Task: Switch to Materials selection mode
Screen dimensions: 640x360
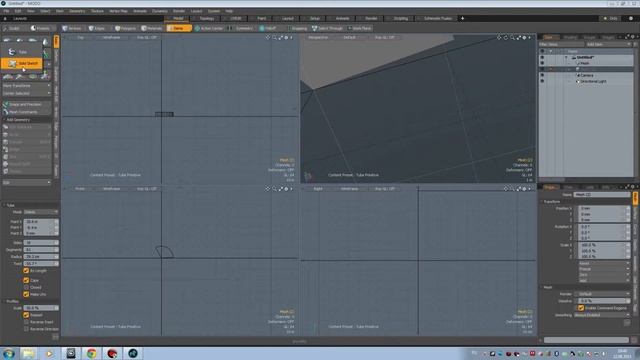Action: pos(152,28)
